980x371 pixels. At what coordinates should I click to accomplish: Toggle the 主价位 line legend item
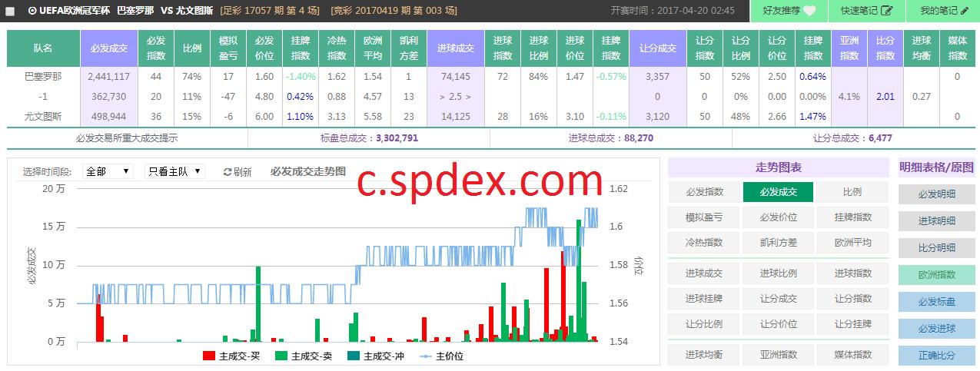(441, 356)
